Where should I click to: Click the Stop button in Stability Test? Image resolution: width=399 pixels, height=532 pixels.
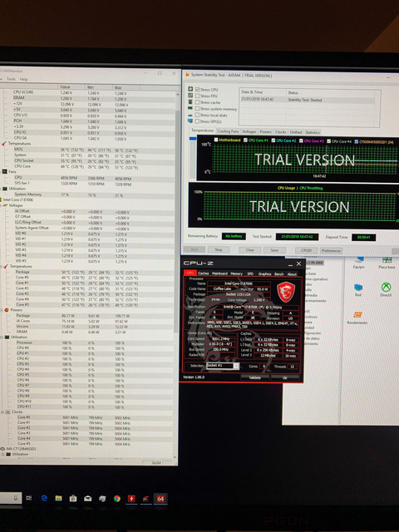click(x=218, y=249)
